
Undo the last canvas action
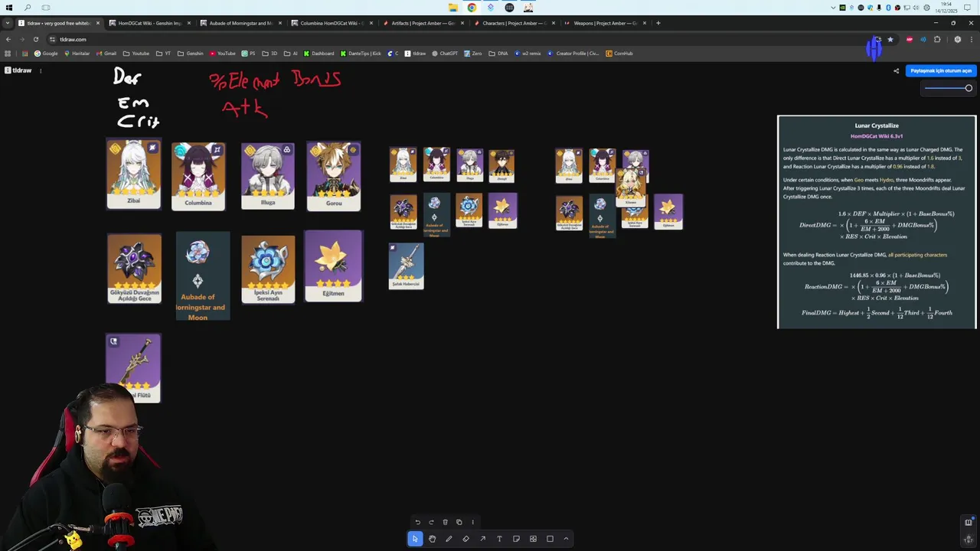417,522
